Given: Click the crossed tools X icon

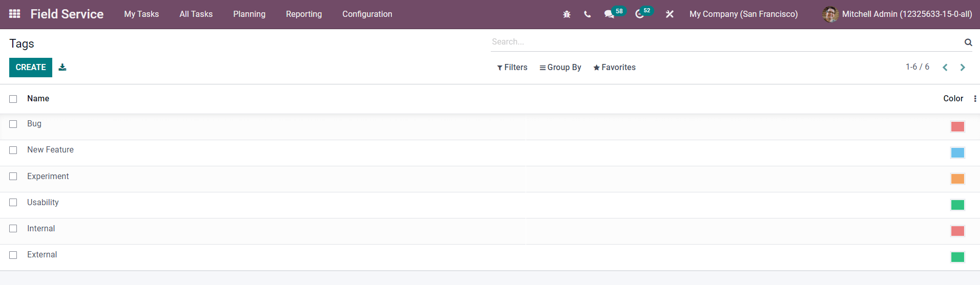Looking at the screenshot, I should click(x=670, y=14).
